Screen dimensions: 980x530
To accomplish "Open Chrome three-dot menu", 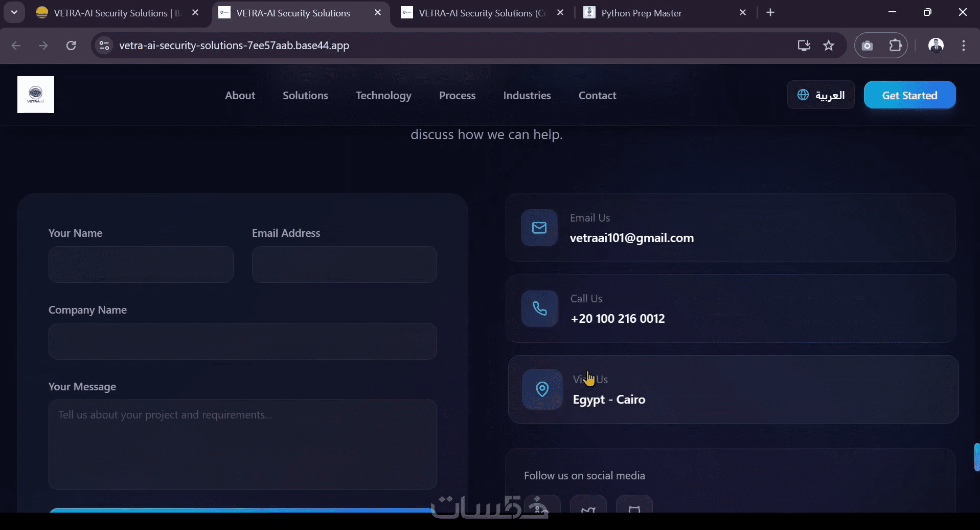I will 964,46.
